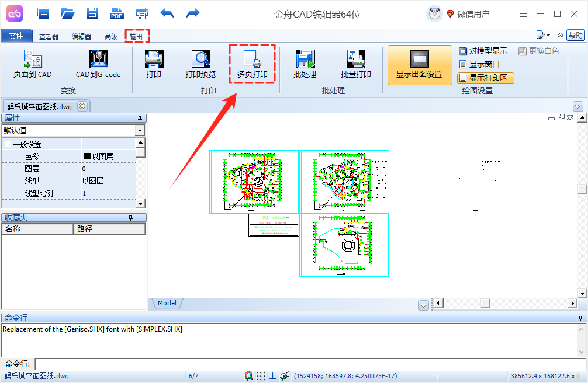Click the 帮助 help button
The width and height of the screenshot is (588, 383).
click(576, 35)
